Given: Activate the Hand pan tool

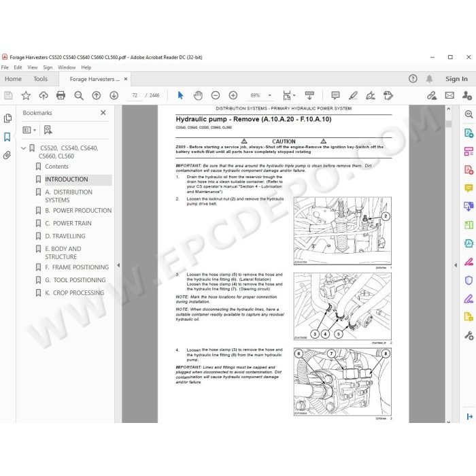Looking at the screenshot, I should pos(198,96).
